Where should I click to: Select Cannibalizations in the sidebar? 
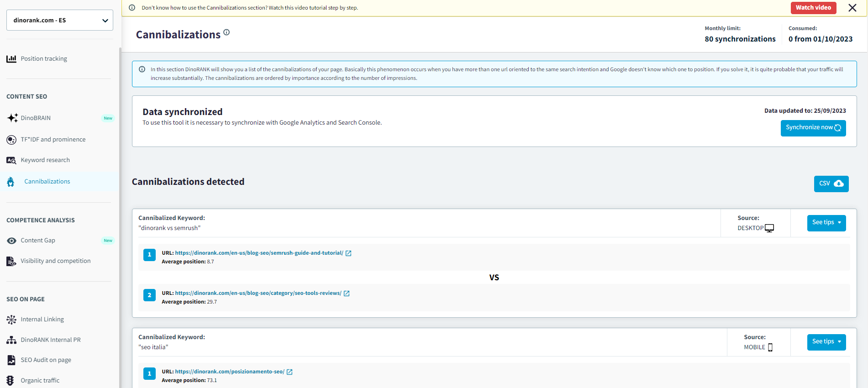(x=47, y=182)
